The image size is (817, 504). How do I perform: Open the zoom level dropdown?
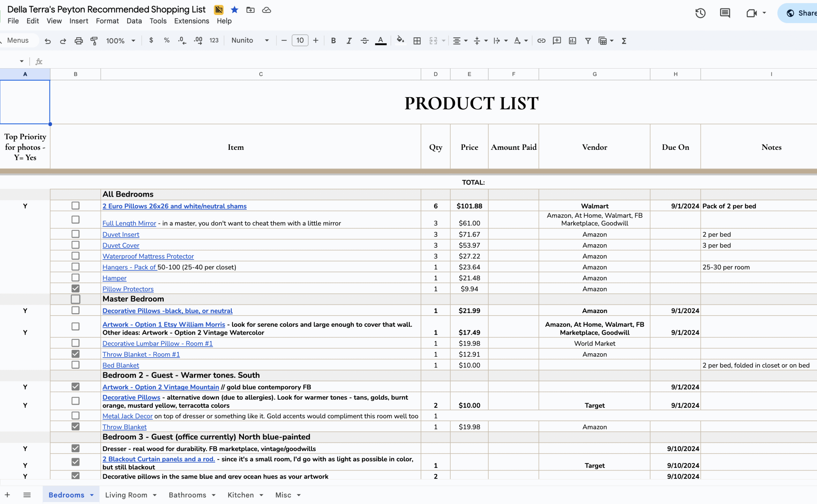coord(120,40)
